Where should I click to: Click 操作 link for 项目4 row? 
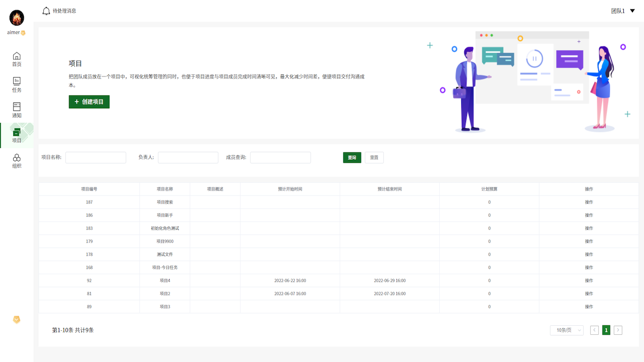coord(589,281)
